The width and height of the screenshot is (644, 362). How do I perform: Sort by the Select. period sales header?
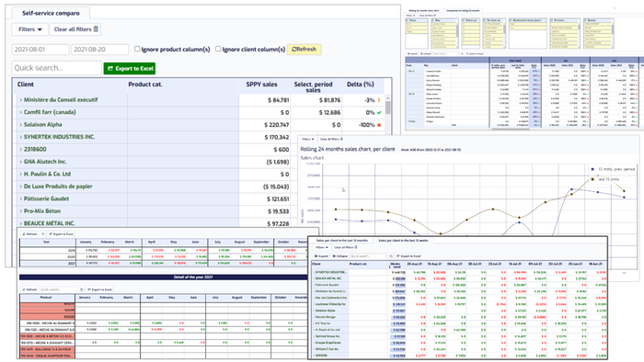point(313,86)
